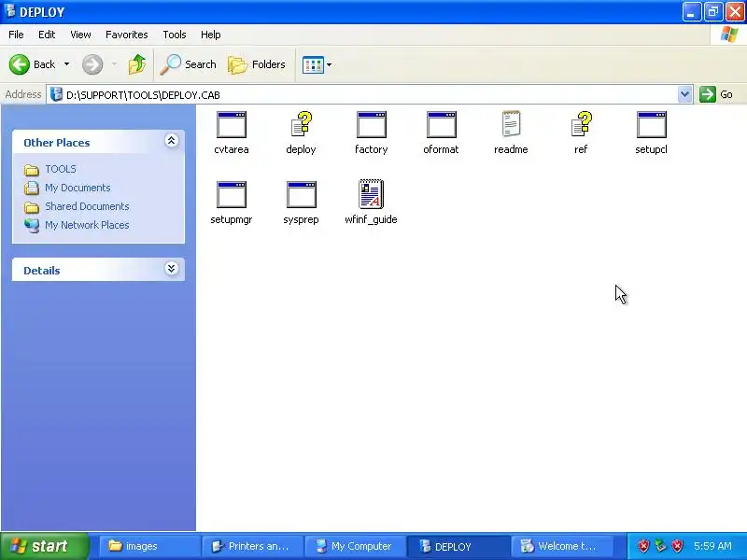Select the wfinf_guide document icon
The height and width of the screenshot is (560, 747).
pyautogui.click(x=371, y=194)
